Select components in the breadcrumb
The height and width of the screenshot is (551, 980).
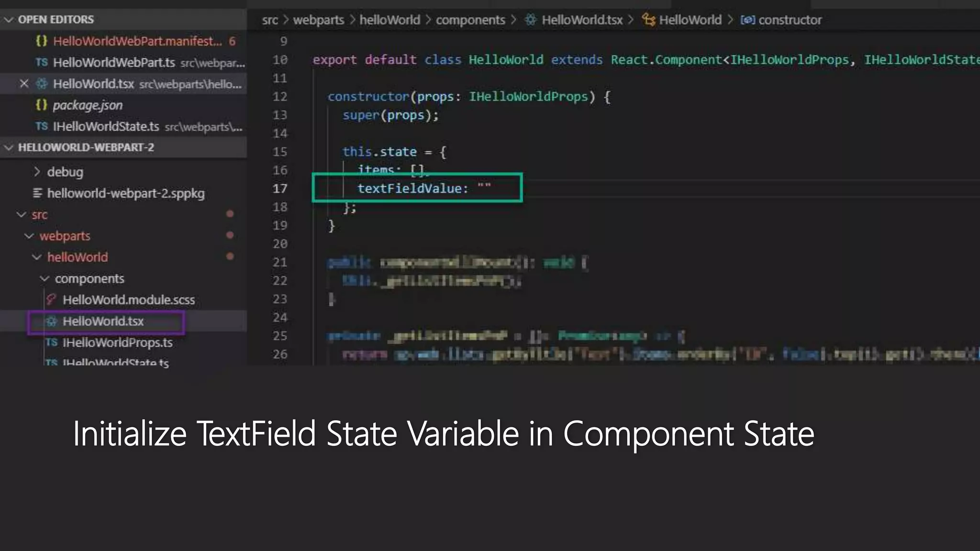tap(470, 20)
